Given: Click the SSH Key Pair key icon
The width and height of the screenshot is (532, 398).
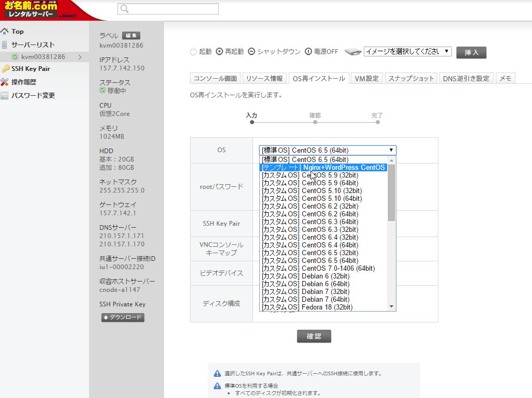Looking at the screenshot, I should point(5,69).
